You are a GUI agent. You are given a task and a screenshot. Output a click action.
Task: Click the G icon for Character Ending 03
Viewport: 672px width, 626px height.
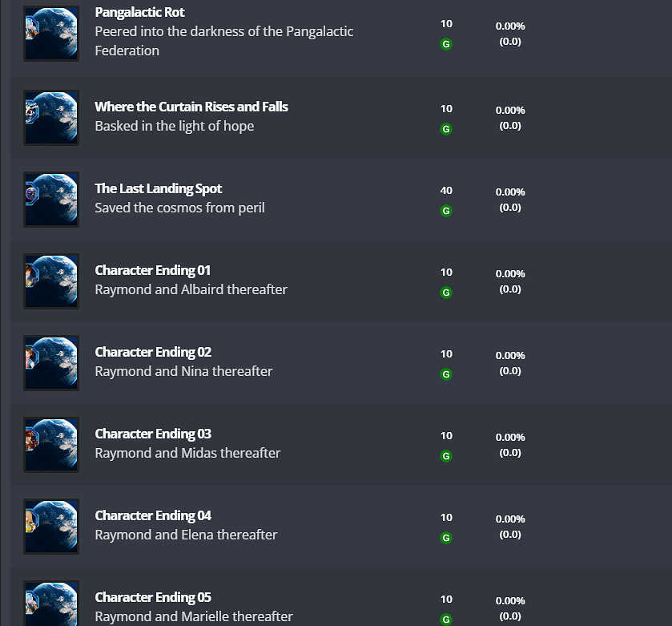(x=446, y=456)
